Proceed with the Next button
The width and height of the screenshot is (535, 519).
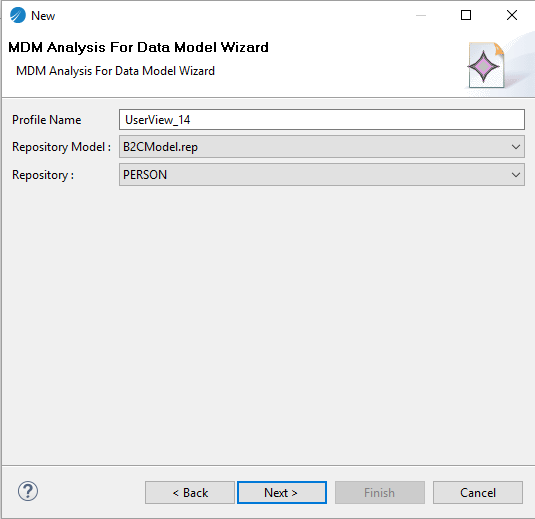click(x=282, y=492)
